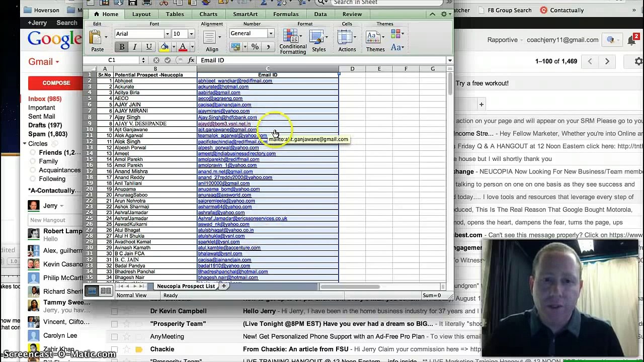Apply the red font color
Screen dimensions: 644x362
[183, 47]
